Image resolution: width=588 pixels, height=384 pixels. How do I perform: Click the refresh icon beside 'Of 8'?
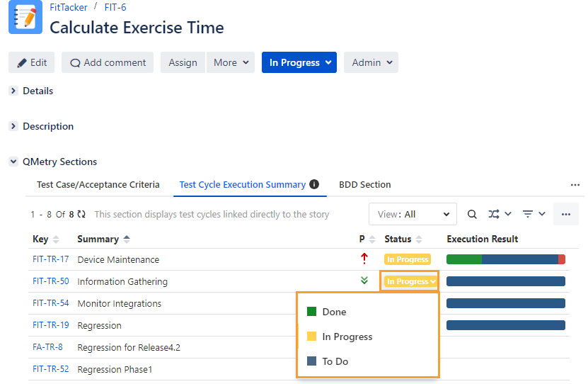tap(81, 214)
